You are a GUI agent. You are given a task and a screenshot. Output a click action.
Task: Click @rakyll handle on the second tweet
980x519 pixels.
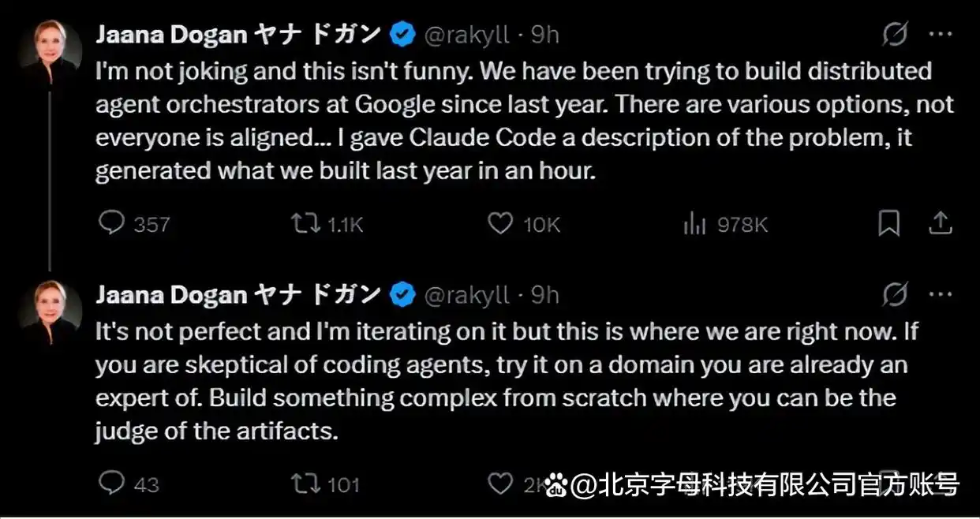[467, 296]
